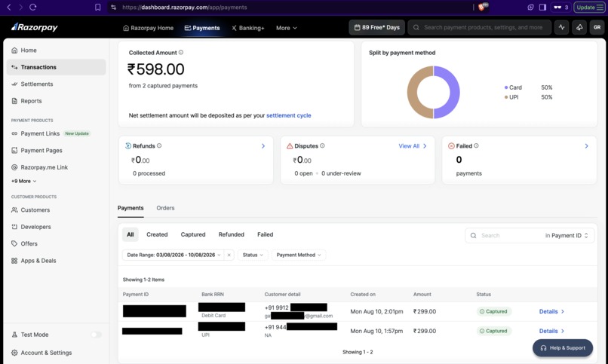The height and width of the screenshot is (364, 608).
Task: Open the 'in Payment ID' search selector
Action: pos(567,235)
